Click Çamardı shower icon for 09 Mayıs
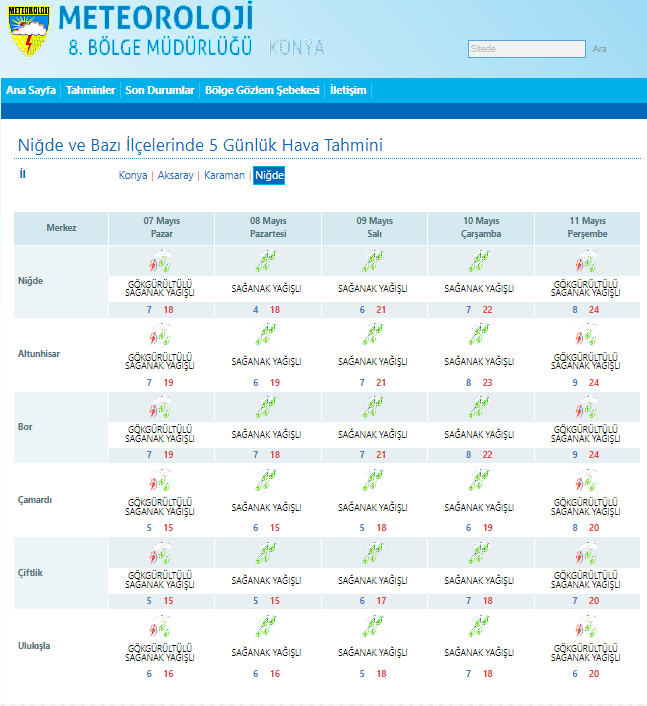Viewport: 647px width, 706px height. click(373, 480)
